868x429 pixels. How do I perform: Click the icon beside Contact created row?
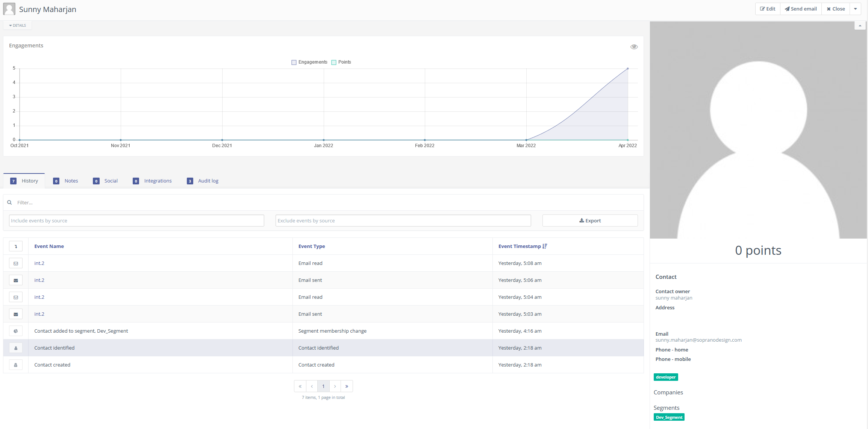tap(16, 365)
